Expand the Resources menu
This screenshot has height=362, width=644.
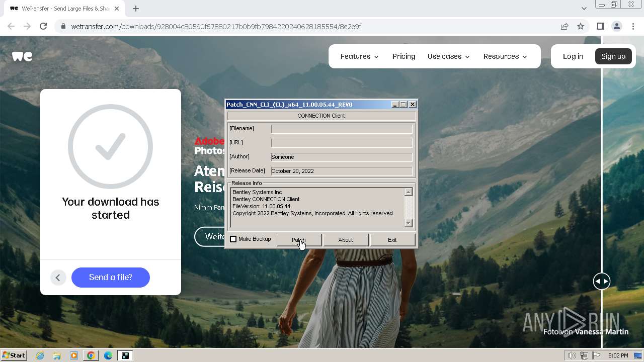tap(505, 56)
